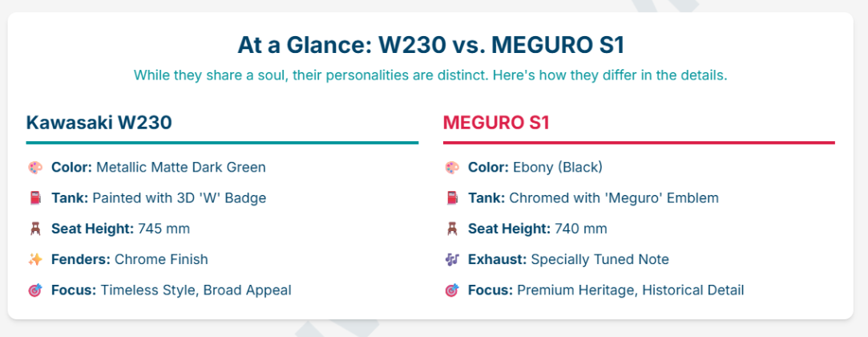
Task: Click the Tank: Chromed with 'Meguro' Emblem text
Action: [594, 198]
